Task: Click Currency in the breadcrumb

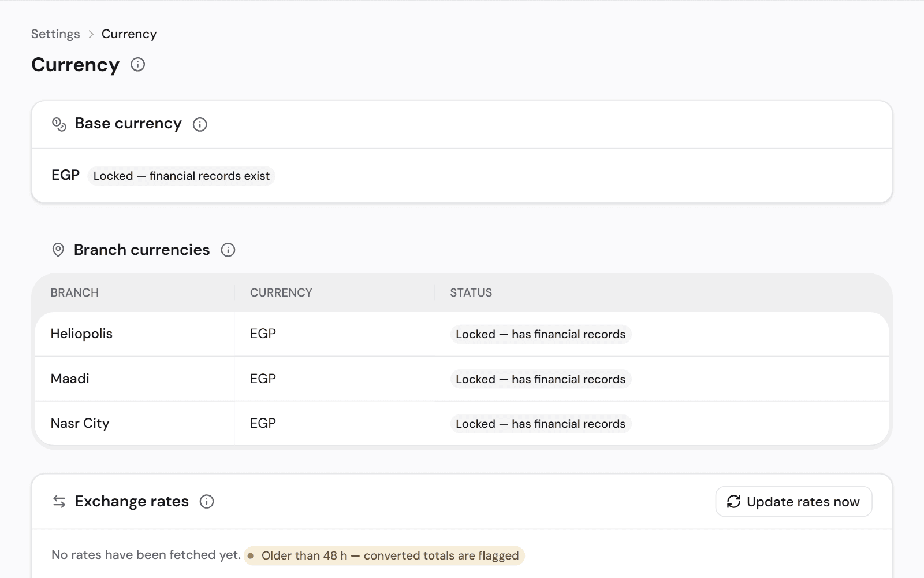Action: click(129, 34)
